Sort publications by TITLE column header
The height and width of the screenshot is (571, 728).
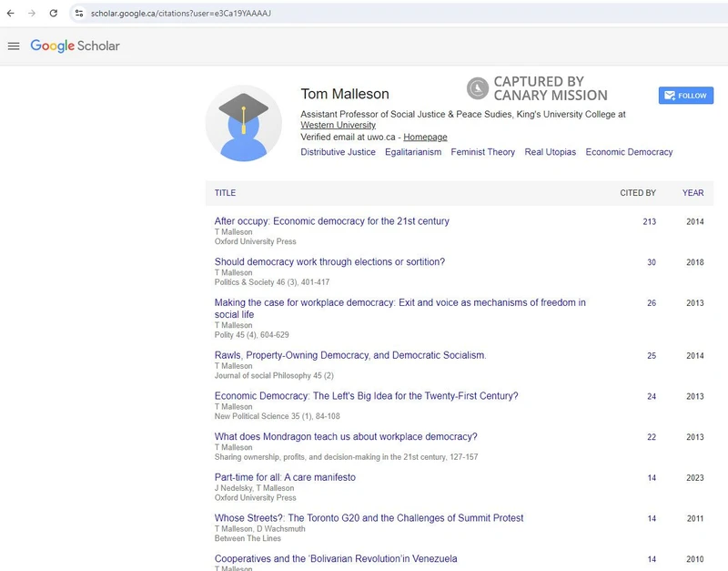pos(225,193)
